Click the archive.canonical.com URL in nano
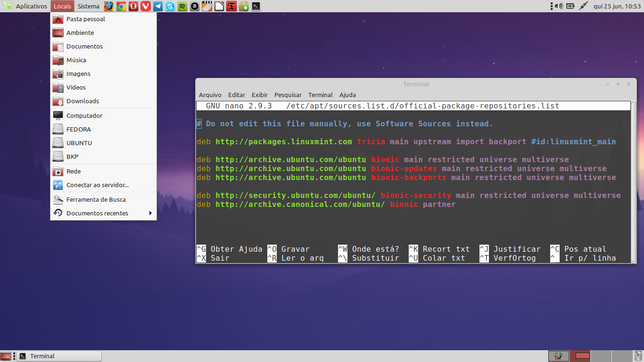 click(300, 205)
